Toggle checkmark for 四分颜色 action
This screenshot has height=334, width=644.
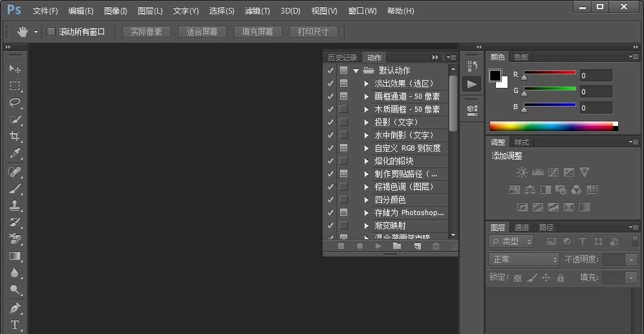coord(330,200)
